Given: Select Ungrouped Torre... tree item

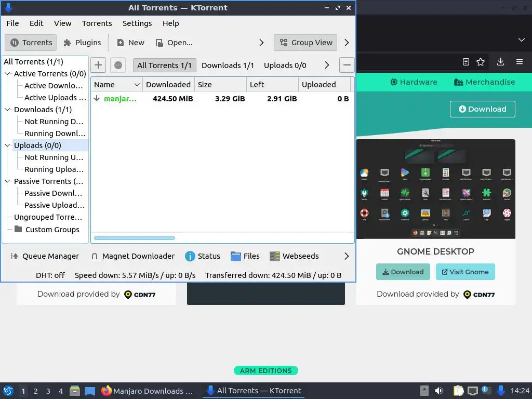Looking at the screenshot, I should pos(48,217).
